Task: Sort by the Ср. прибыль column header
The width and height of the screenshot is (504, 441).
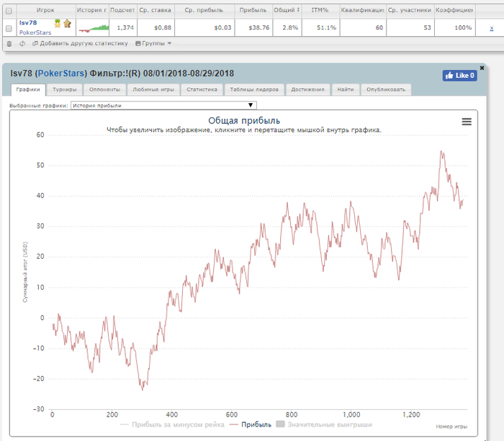Action: click(x=204, y=10)
